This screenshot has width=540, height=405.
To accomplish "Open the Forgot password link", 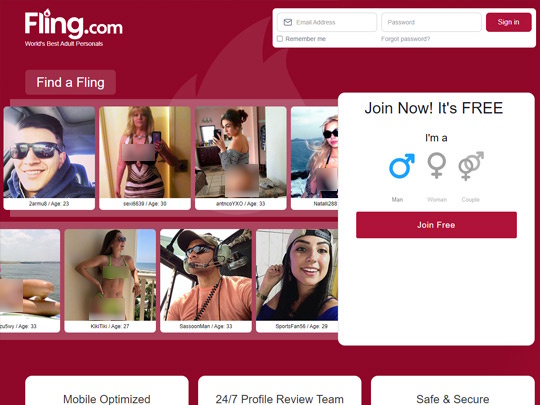I will pos(405,39).
